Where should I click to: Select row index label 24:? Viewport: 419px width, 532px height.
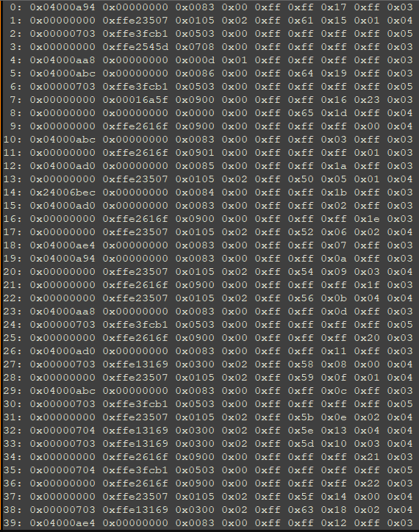[x=12, y=325]
